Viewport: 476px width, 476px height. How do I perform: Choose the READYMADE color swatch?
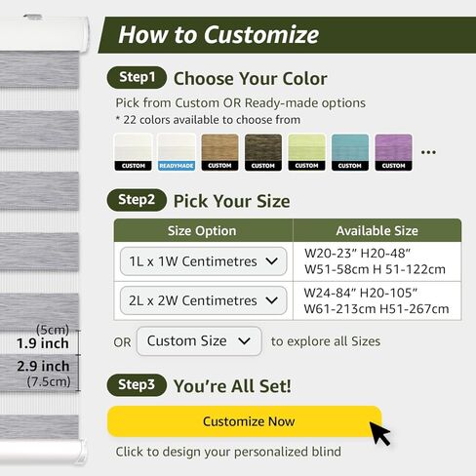[x=177, y=152]
